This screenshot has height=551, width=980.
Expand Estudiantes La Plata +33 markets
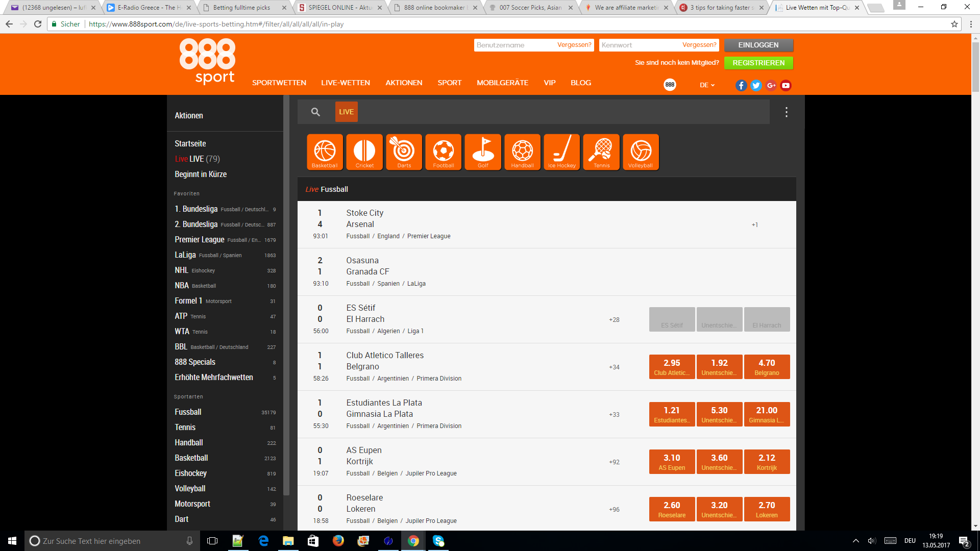click(614, 415)
